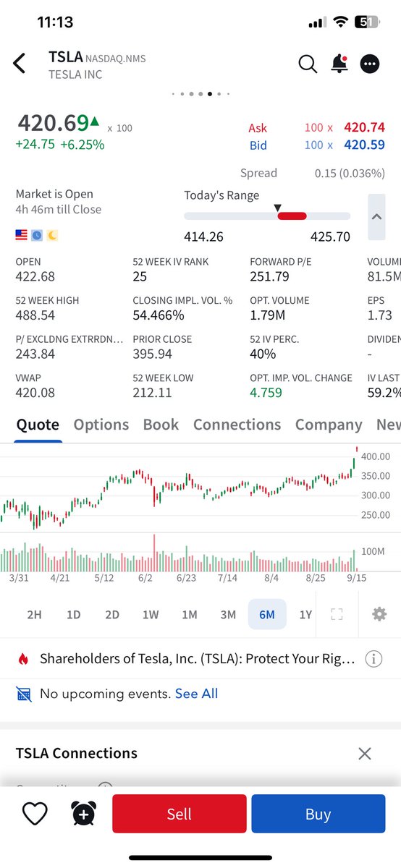Open the chart settings gear
401x868 pixels.
379,614
